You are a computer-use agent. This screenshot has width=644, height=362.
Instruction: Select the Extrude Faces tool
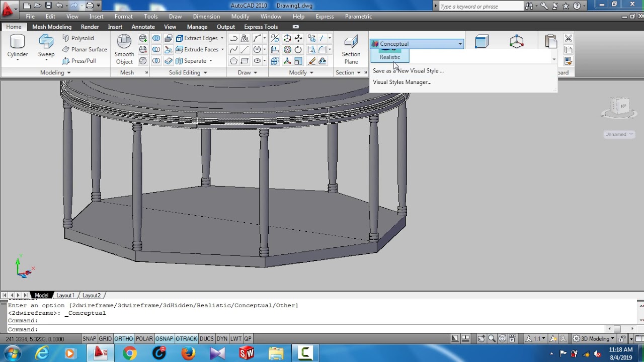[x=196, y=49]
